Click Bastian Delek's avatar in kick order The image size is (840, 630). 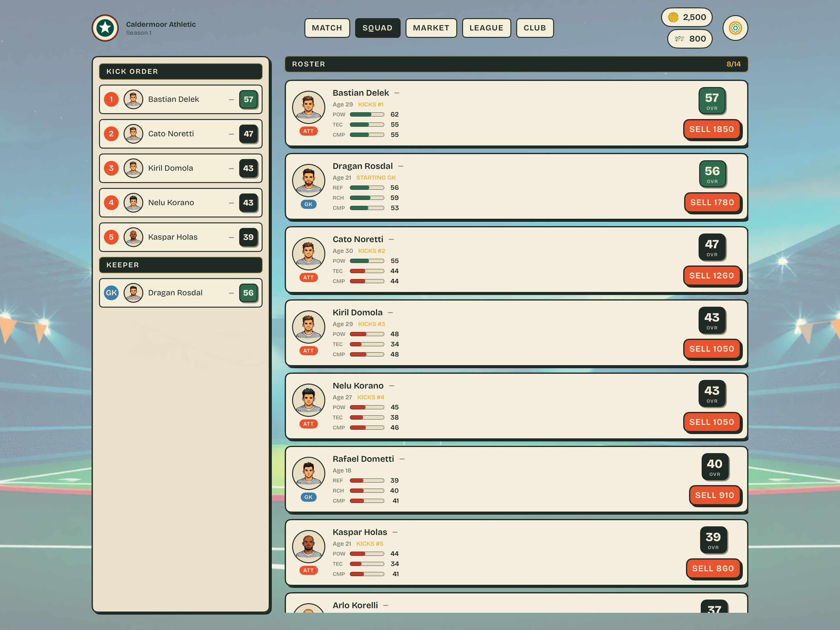coord(133,99)
